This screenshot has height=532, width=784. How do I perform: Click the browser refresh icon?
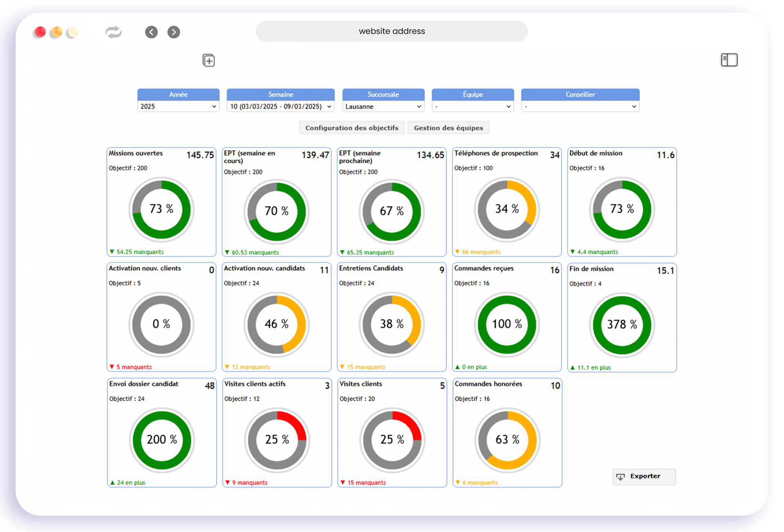[x=114, y=32]
